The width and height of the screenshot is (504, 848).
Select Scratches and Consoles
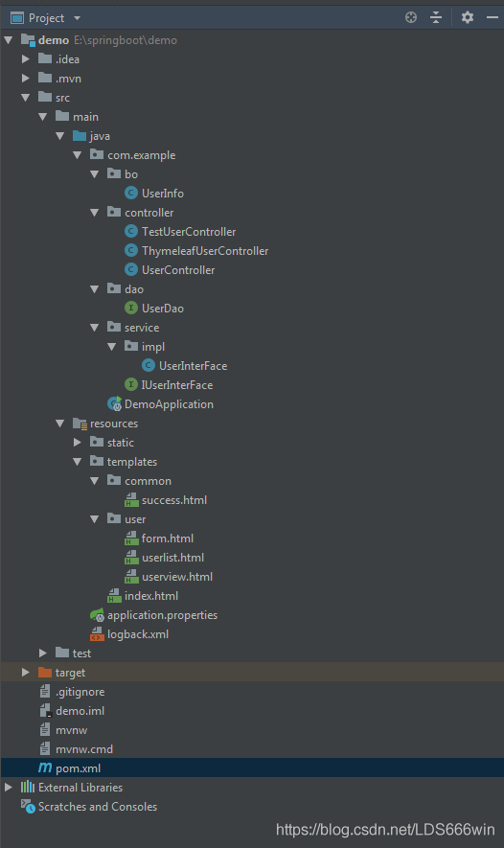tap(98, 807)
